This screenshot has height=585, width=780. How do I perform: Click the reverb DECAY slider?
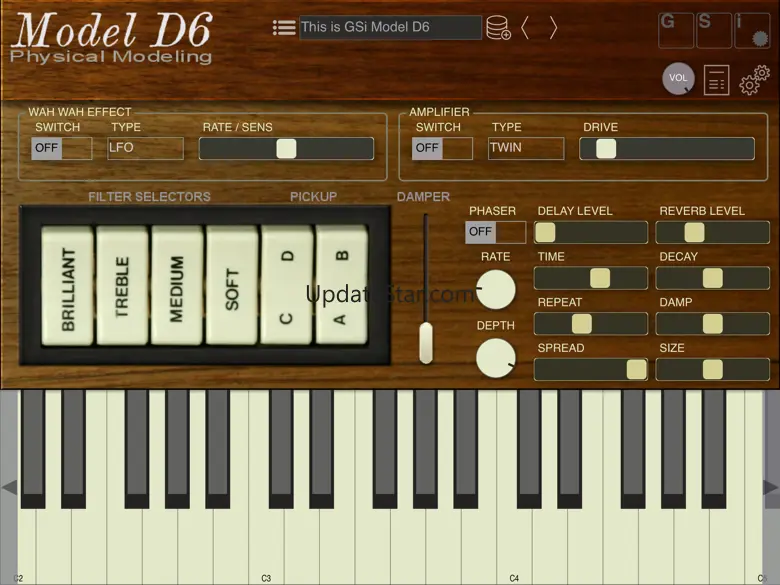pyautogui.click(x=713, y=278)
